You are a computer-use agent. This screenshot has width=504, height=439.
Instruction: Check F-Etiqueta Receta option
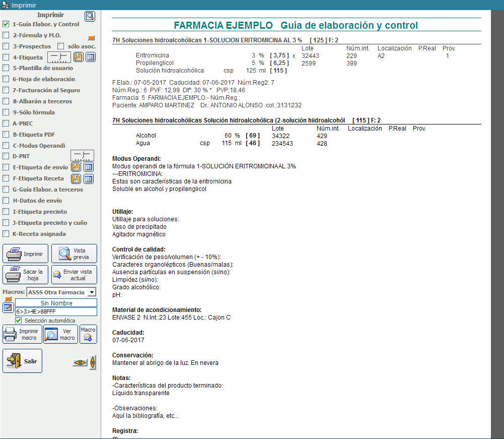[x=6, y=178]
